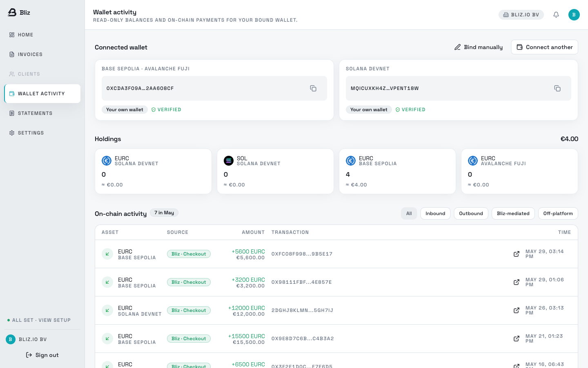The width and height of the screenshot is (588, 368).
Task: Open explorer link for 0XFC08F998...9B5E17
Action: tap(517, 254)
